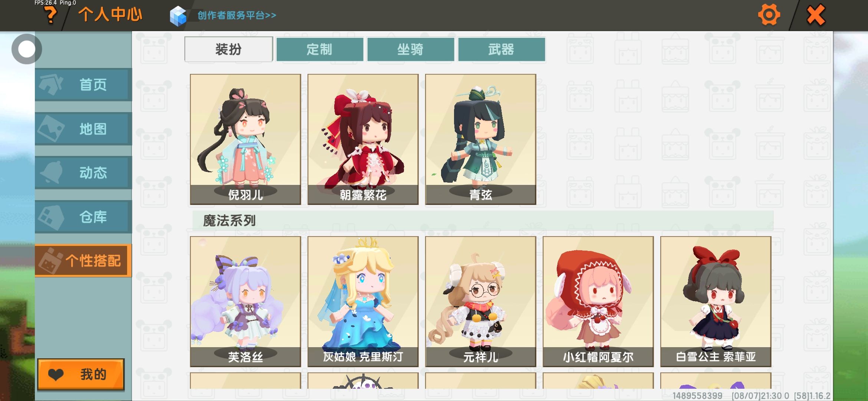This screenshot has height=401, width=868.
Task: Switch to the 坐骑 tab
Action: click(x=410, y=49)
